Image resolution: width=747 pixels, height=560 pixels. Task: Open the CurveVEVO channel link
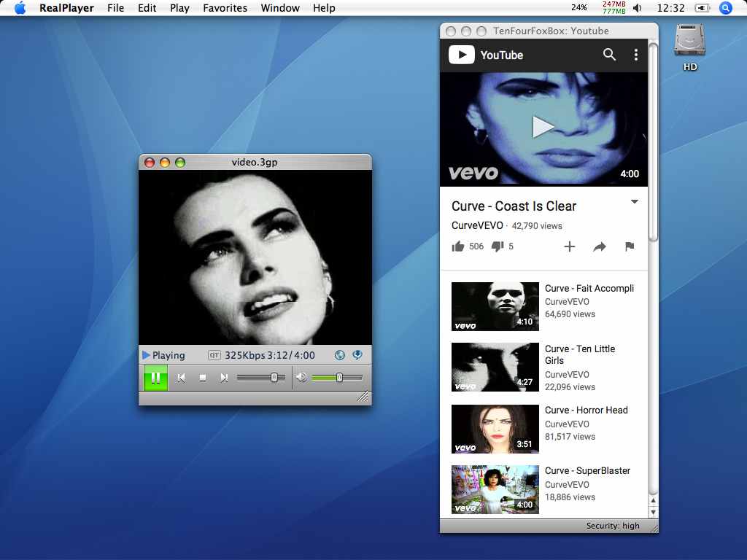[477, 226]
